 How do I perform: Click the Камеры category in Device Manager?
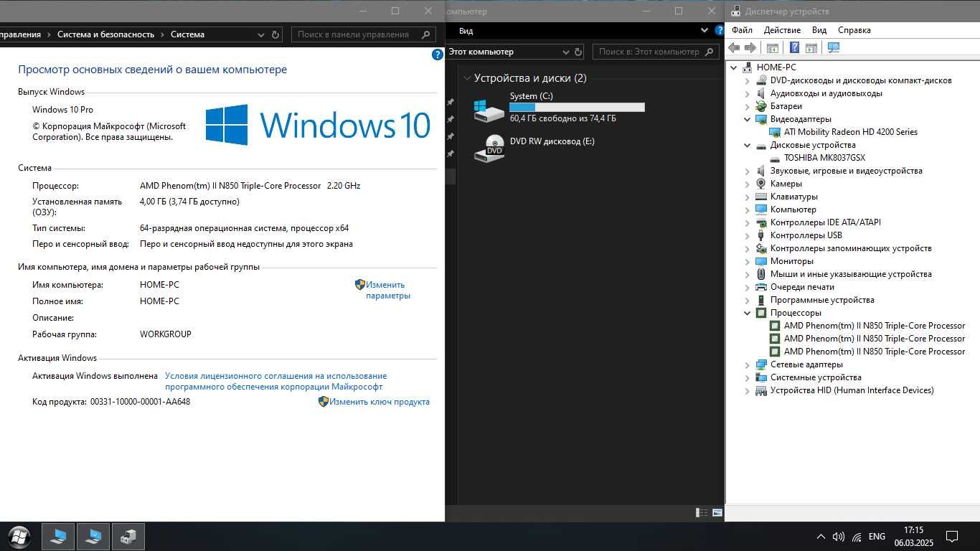click(x=786, y=184)
